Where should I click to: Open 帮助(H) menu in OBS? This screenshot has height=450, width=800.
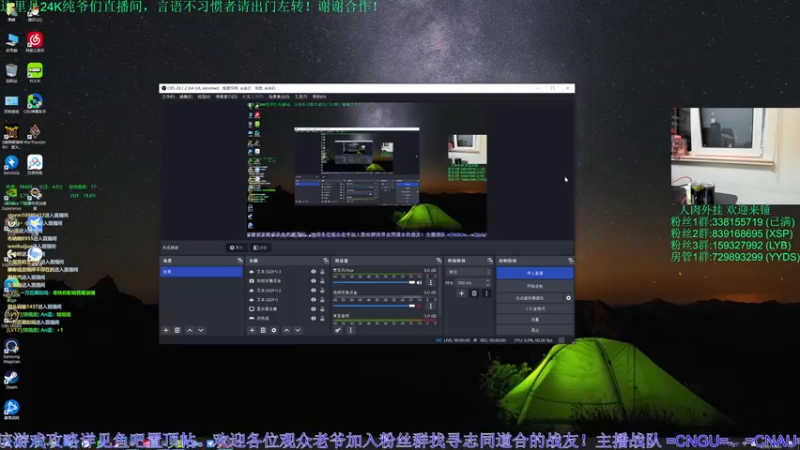pos(319,96)
